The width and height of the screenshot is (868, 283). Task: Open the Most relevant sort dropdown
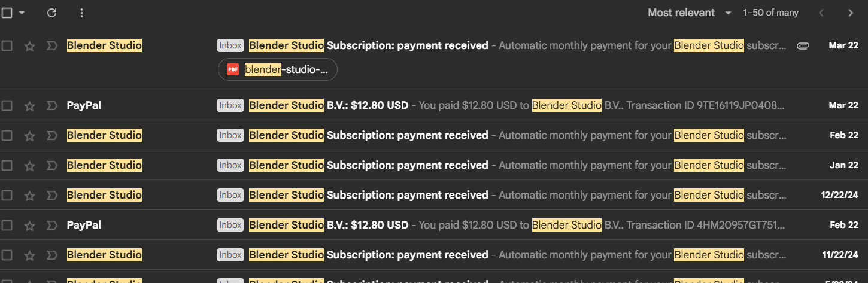[689, 13]
